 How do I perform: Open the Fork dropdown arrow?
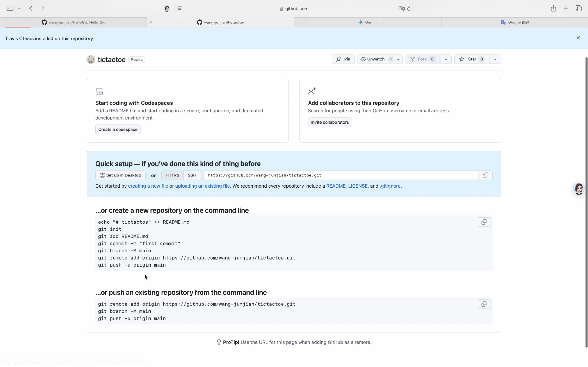[x=446, y=59]
